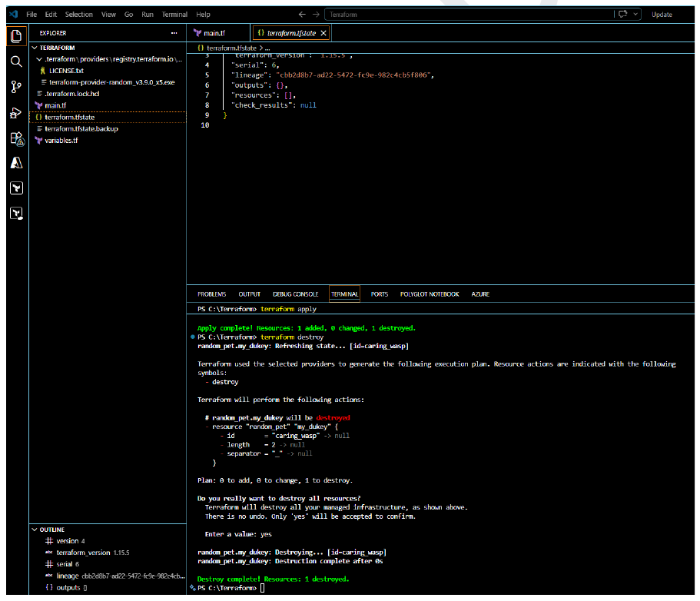Open LICENSE.txt file
This screenshot has height=601, width=700.
pos(107,71)
